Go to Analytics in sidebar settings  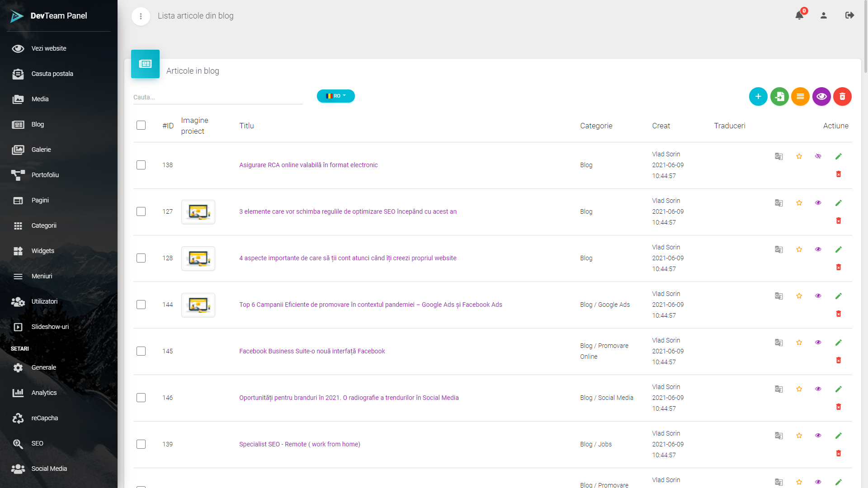44,393
